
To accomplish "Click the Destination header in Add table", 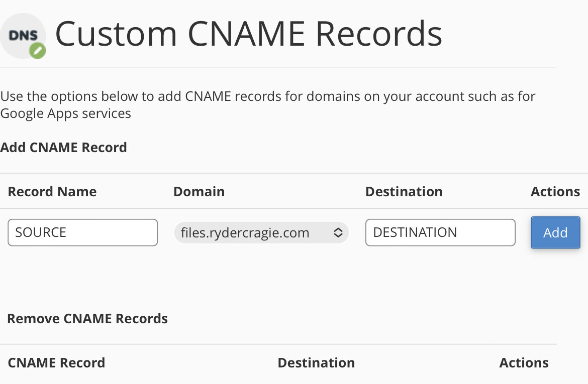I will [404, 191].
